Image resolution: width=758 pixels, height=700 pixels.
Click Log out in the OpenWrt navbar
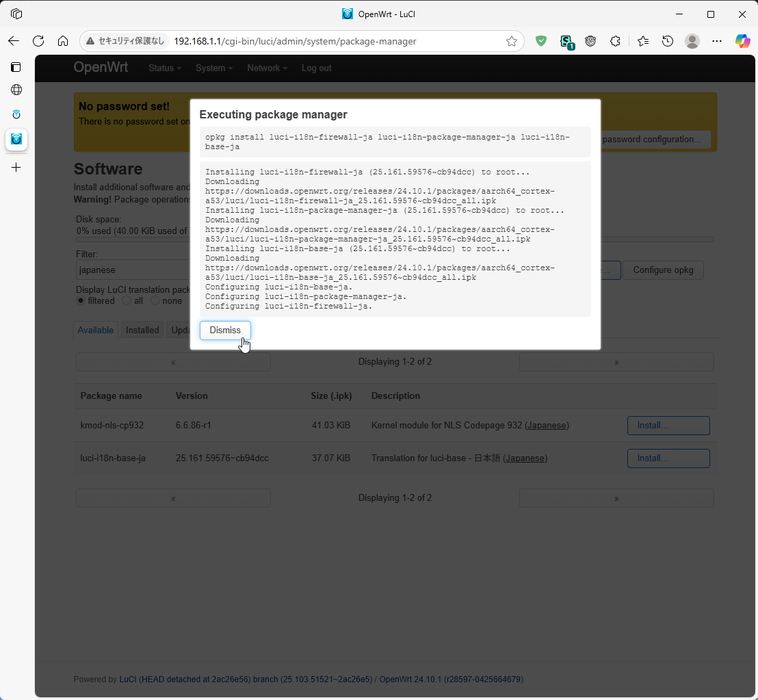tap(317, 68)
